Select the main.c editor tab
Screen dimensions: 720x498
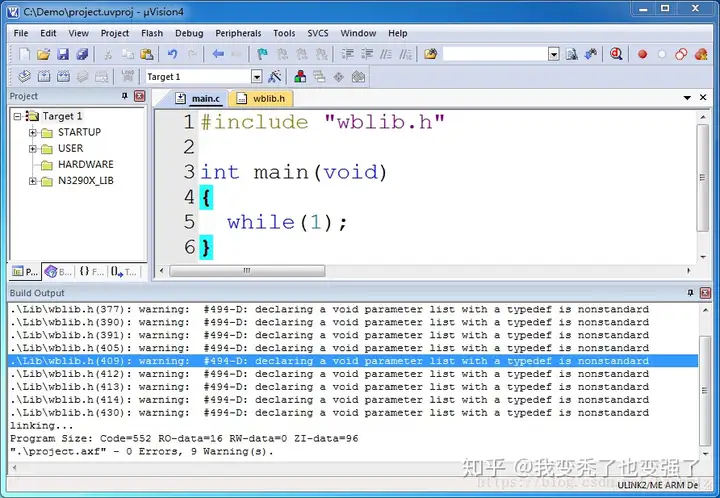198,98
